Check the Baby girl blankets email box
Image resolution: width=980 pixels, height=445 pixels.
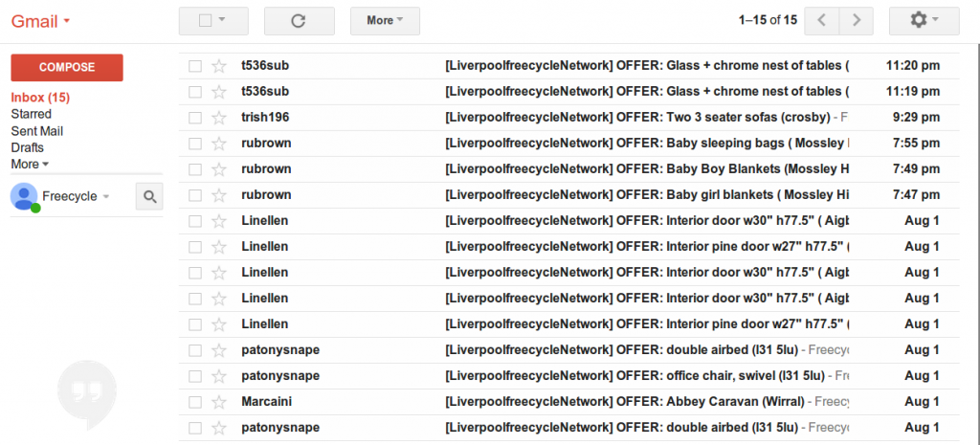[195, 195]
